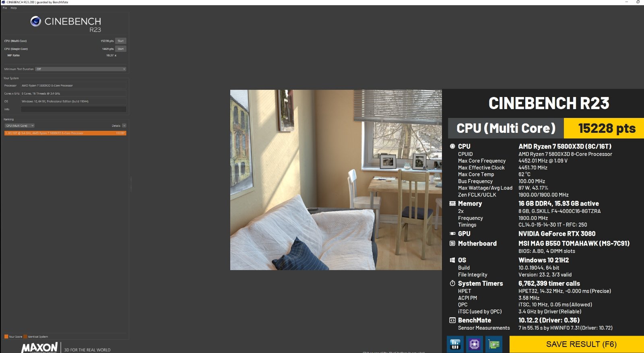Click the Sensor Measurements HWiNFO 7.31 value
Viewport: 644px width, 353px height.
tap(566, 328)
